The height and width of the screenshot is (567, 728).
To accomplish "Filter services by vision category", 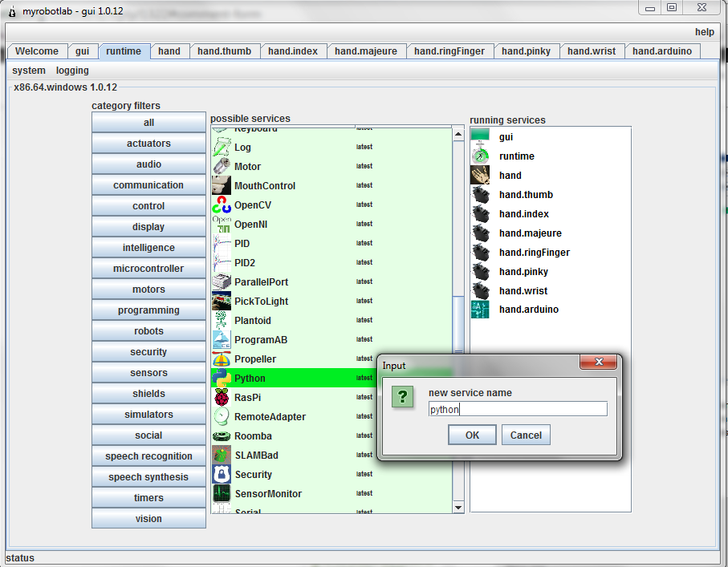I will tap(148, 519).
